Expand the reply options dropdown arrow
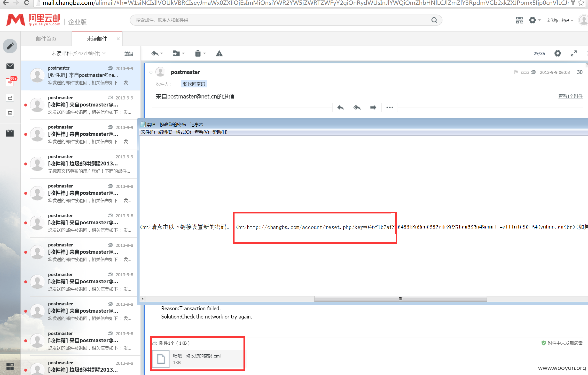Viewport: 588px width, 375px height. coord(162,54)
